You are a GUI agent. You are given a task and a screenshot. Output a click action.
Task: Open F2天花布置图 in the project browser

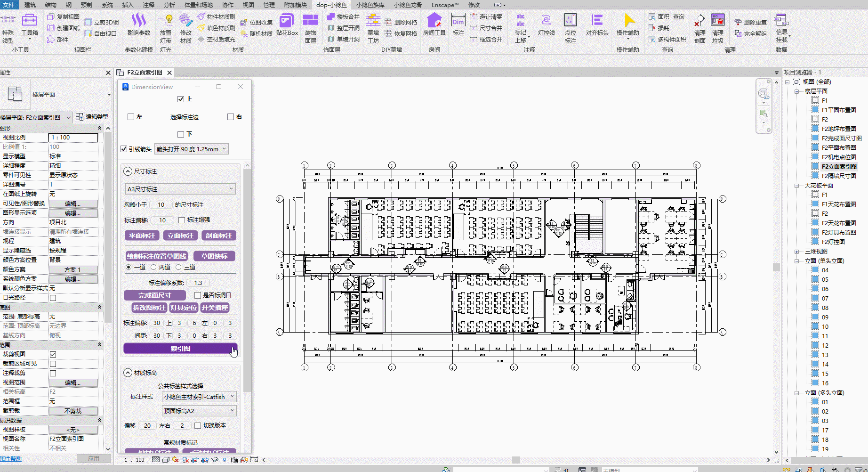point(839,223)
